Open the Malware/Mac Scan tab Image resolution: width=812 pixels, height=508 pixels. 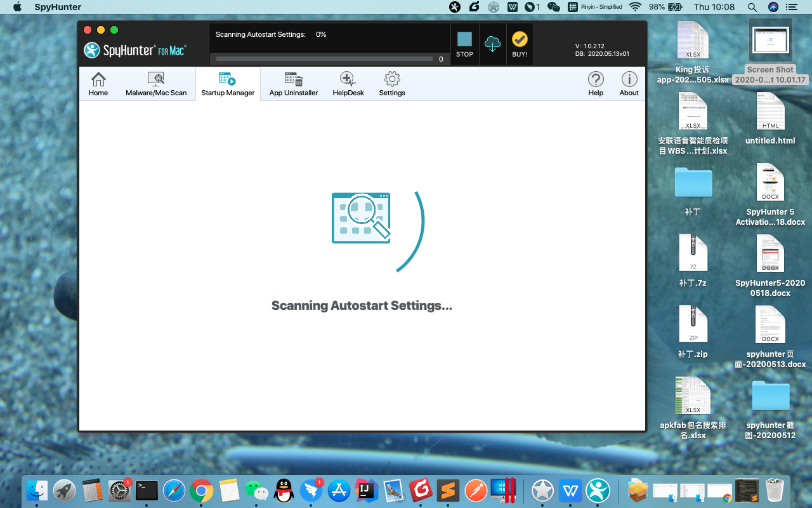[x=156, y=84]
